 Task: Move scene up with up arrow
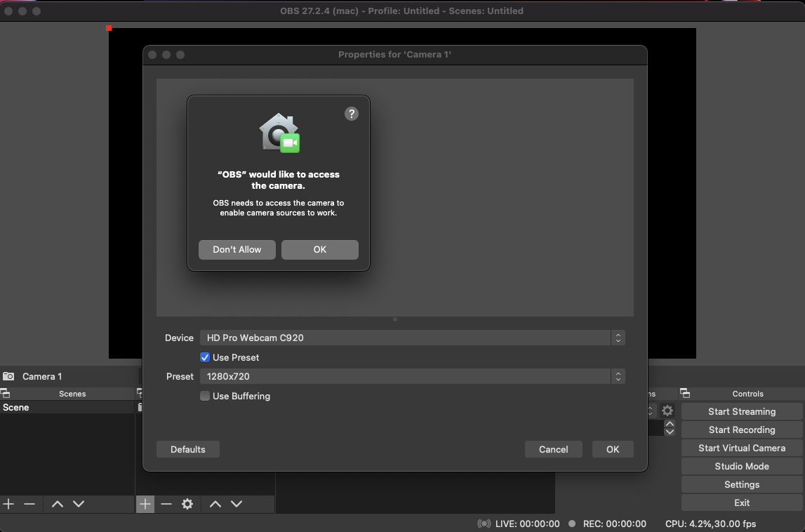pos(58,504)
